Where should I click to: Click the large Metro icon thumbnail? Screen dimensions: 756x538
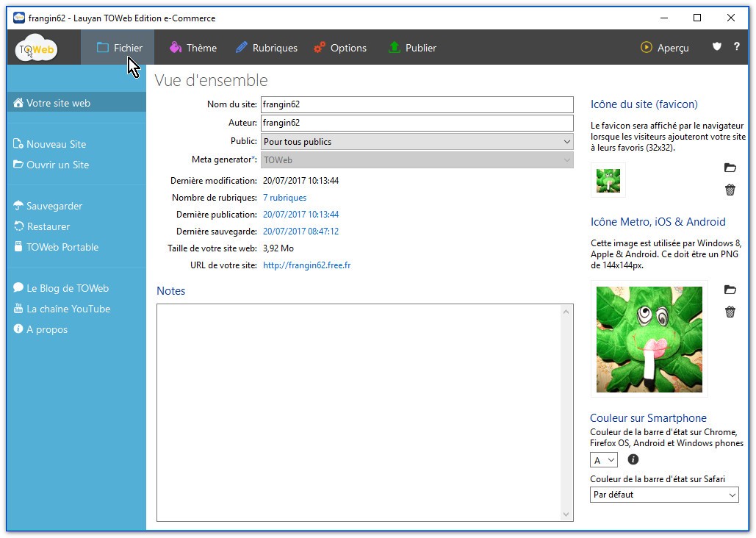pos(649,339)
